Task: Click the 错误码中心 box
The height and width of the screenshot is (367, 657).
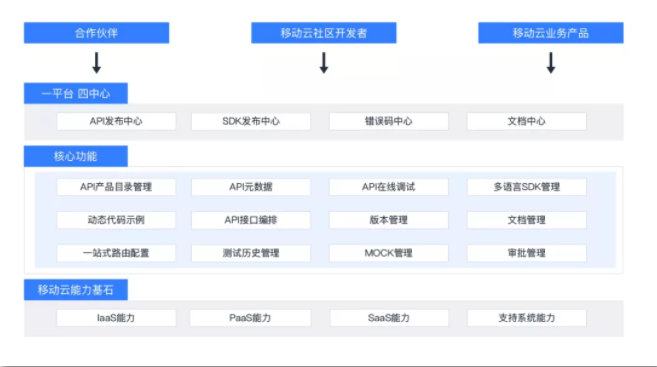Action: coord(388,121)
